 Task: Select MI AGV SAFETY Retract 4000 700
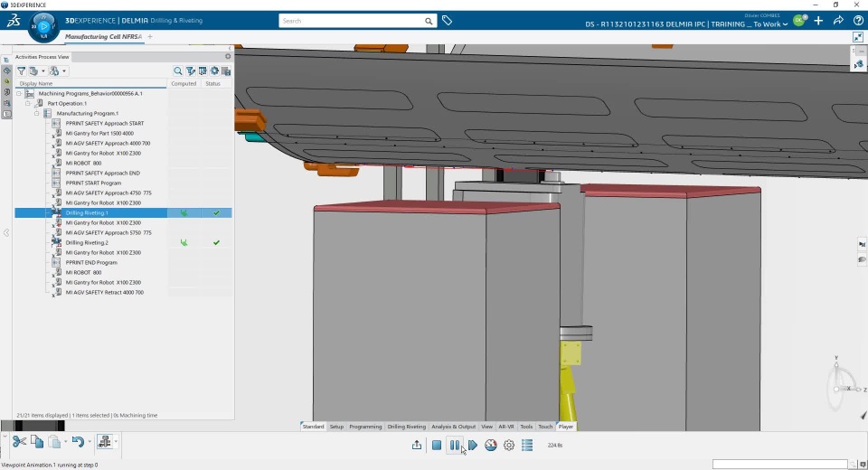pyautogui.click(x=105, y=292)
